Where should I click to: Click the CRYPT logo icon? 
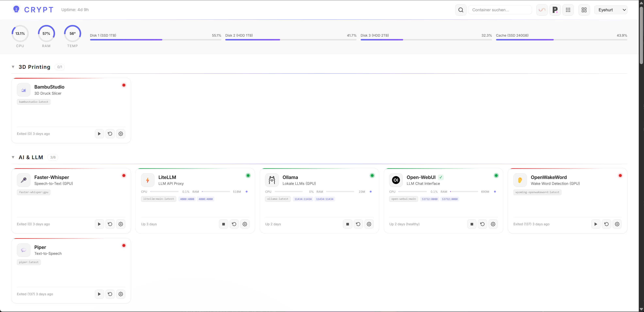(16, 10)
